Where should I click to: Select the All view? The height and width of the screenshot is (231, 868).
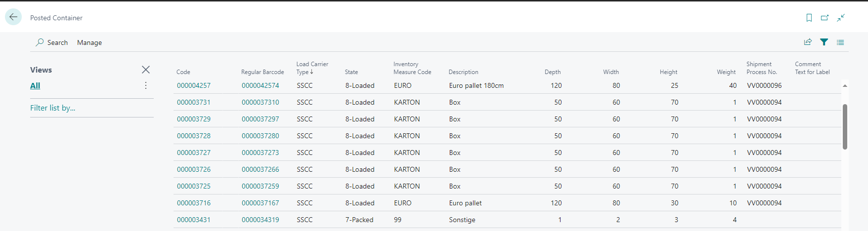point(35,85)
